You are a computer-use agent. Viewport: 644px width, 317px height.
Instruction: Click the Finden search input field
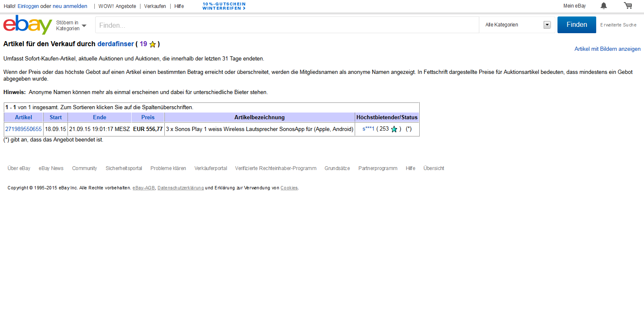pos(287,25)
